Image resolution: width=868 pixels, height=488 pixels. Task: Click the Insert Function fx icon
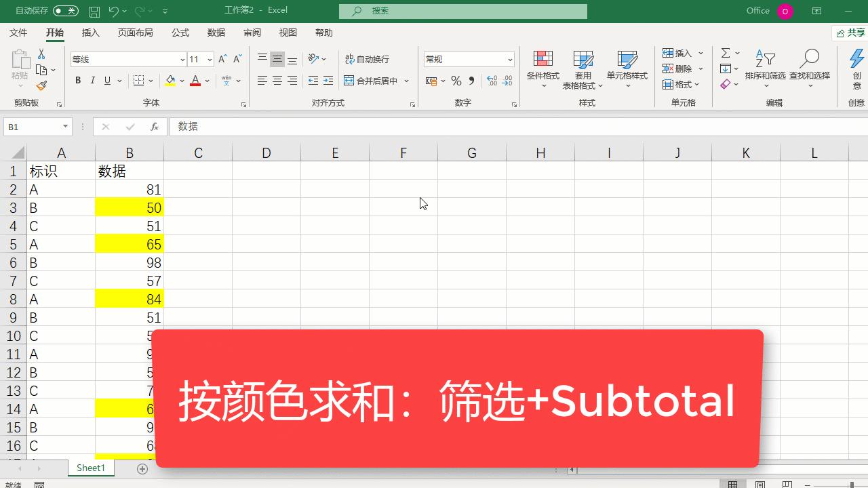click(155, 127)
